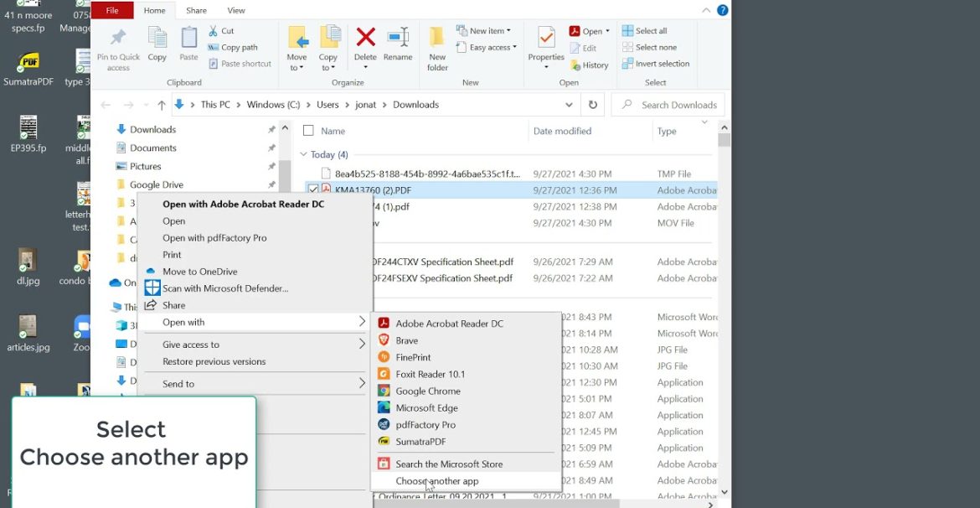Select Documents in Quick access pane
This screenshot has width=980, height=508.
[x=152, y=148]
